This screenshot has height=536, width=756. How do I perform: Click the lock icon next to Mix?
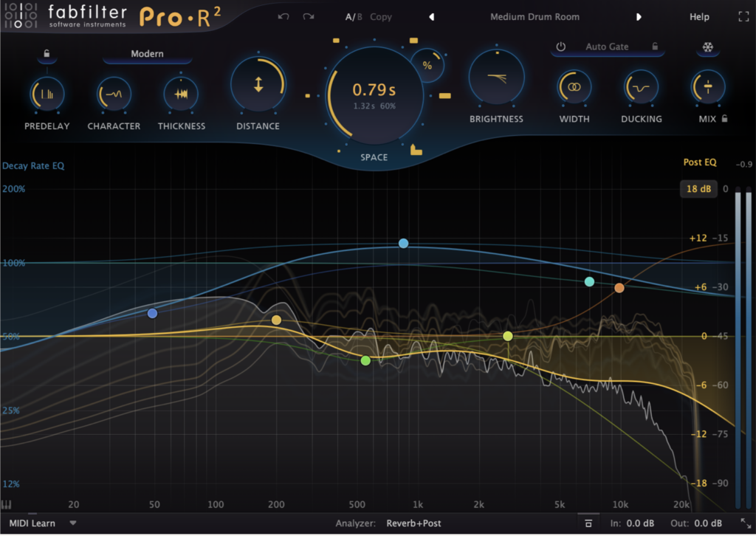click(x=724, y=118)
